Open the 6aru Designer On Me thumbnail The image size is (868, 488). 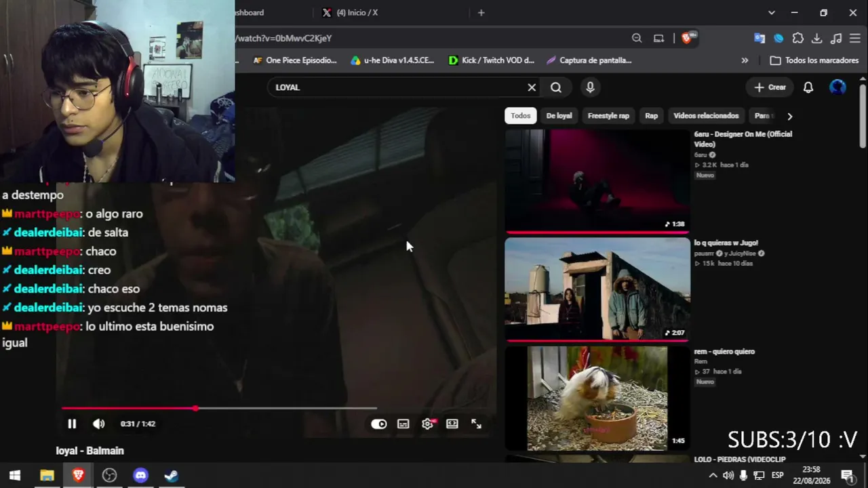(597, 181)
